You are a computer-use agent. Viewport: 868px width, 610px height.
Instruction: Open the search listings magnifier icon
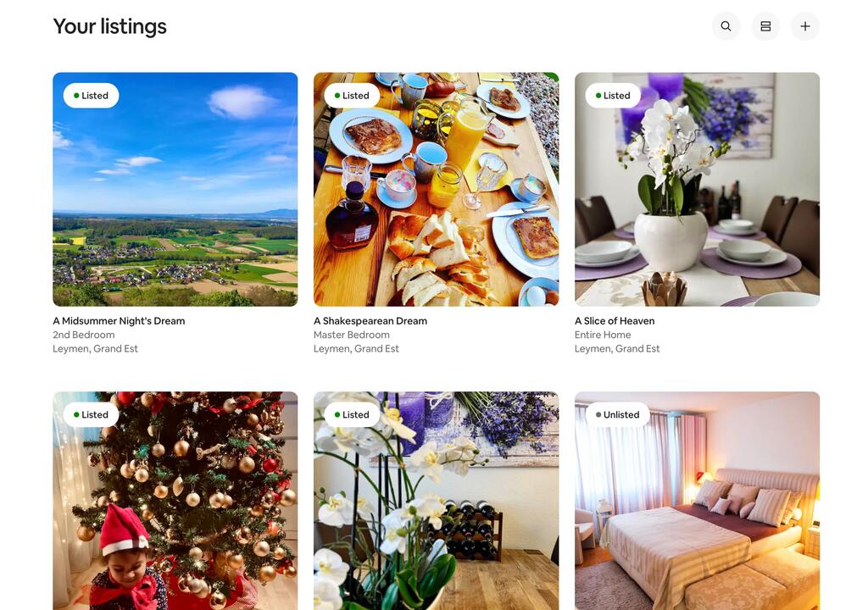[726, 26]
